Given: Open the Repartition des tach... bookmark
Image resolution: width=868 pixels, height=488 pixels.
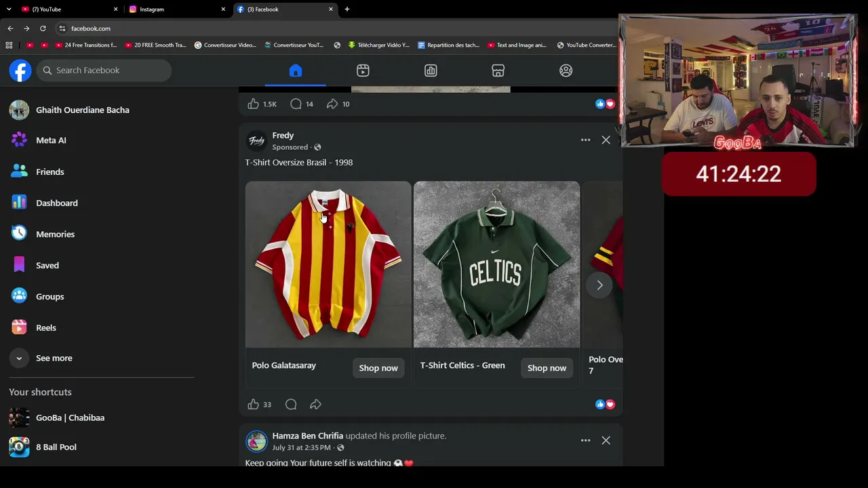Looking at the screenshot, I should [448, 45].
